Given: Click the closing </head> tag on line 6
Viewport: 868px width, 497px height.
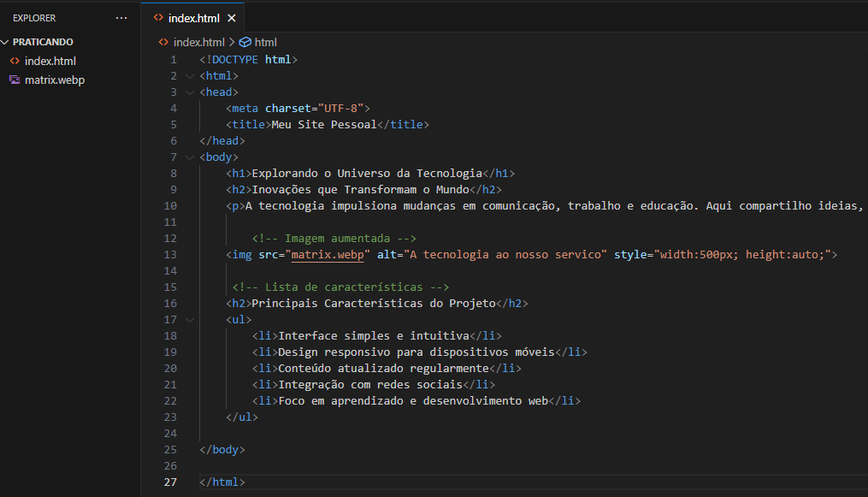Looking at the screenshot, I should [x=222, y=141].
